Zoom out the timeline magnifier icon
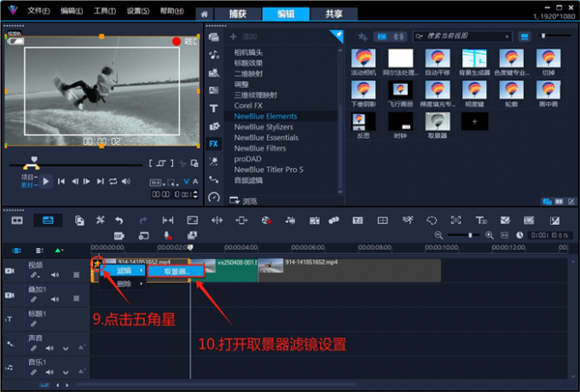Viewport: 580px width, 392px height. point(438,235)
